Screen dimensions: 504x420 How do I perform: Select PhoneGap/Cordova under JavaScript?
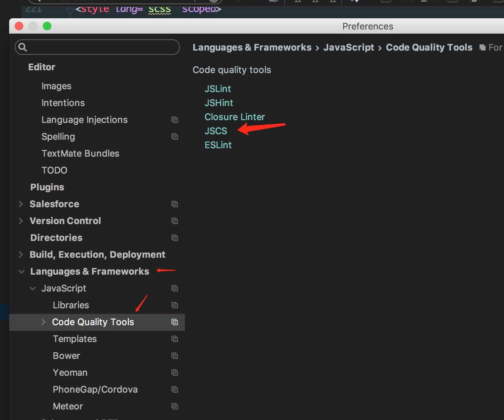[x=95, y=389]
